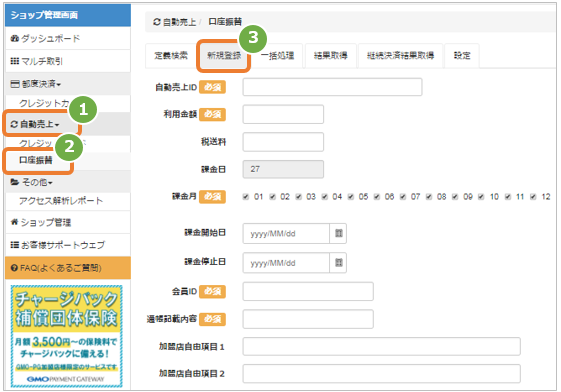Image resolution: width=561 pixels, height=392 pixels.
Task: Click the 加盟店自由項目１ input field
Action: tap(381, 347)
